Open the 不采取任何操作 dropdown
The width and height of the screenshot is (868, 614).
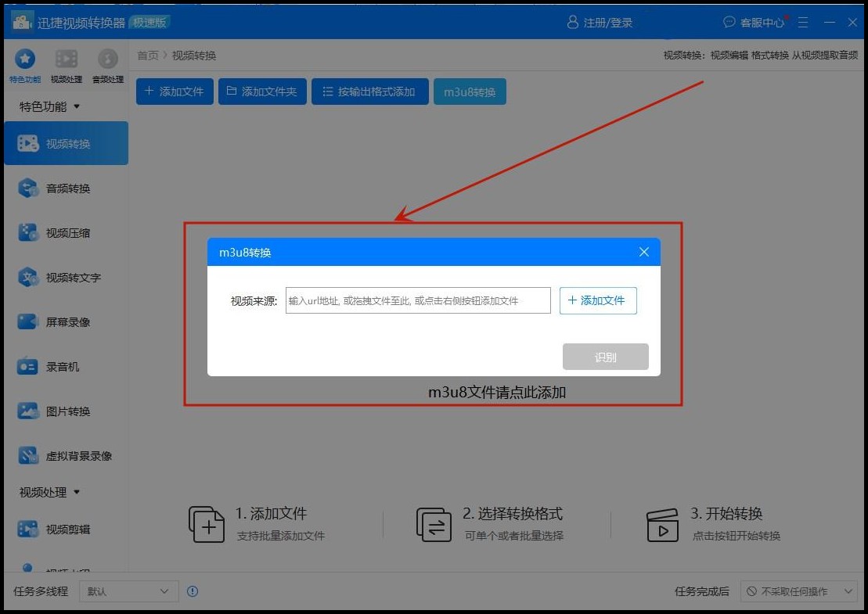(798, 591)
